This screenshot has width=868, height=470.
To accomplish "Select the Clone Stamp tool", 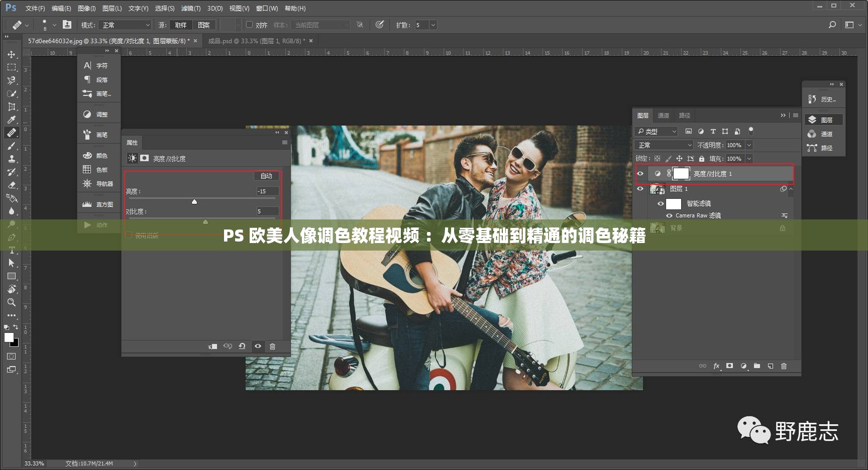I will click(12, 159).
